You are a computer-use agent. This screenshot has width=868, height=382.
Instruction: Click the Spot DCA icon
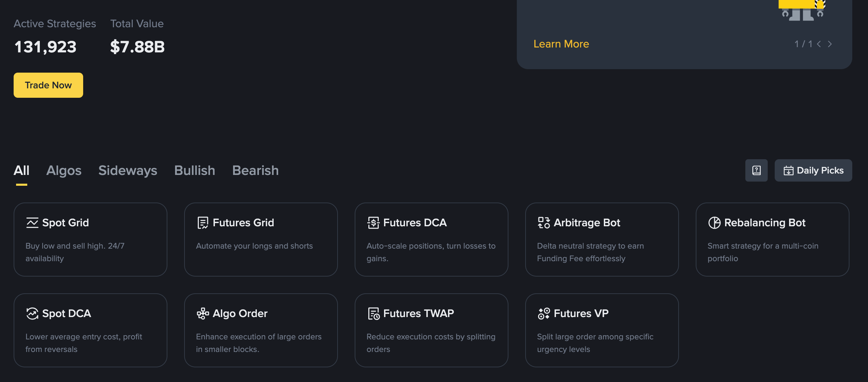(32, 314)
